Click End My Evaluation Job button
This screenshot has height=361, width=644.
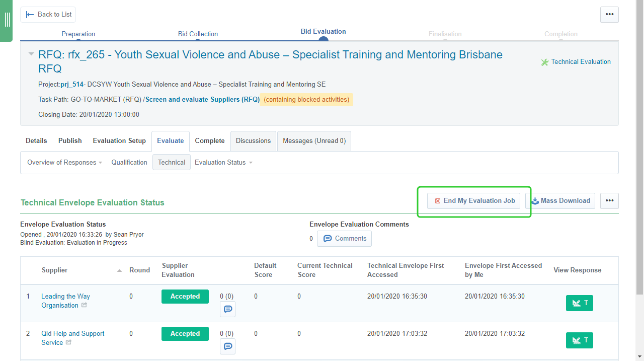pyautogui.click(x=474, y=201)
